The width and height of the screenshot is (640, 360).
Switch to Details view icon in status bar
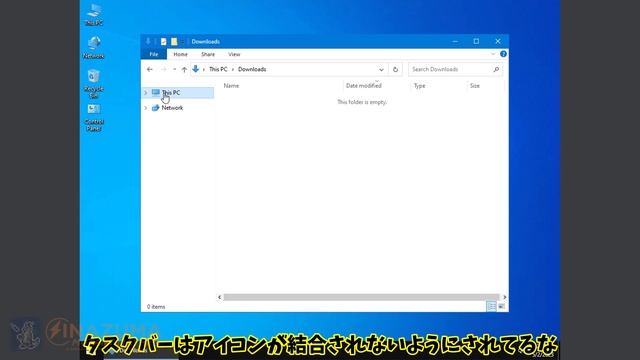(x=491, y=307)
